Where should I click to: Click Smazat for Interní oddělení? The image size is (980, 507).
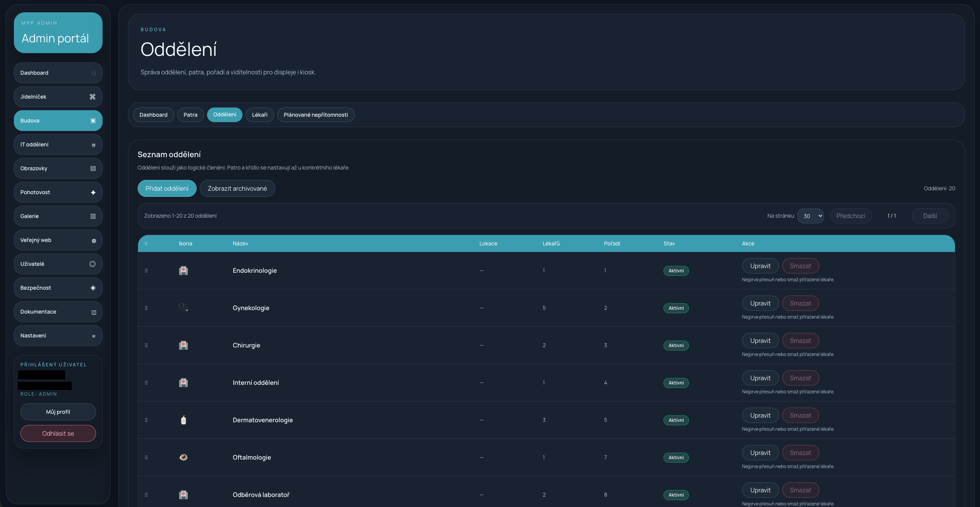[x=800, y=378]
